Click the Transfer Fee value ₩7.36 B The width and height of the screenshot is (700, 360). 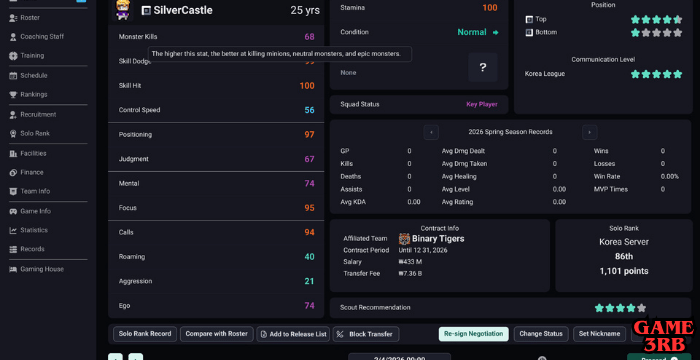[410, 273]
